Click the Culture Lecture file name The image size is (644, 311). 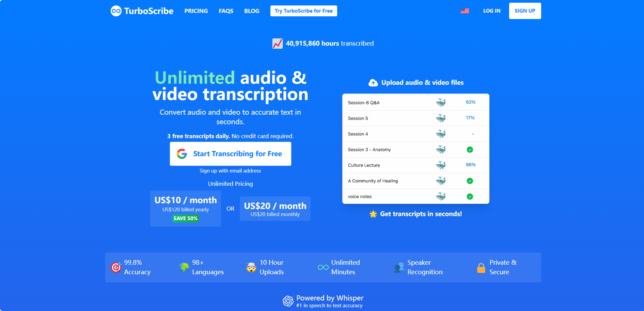364,165
